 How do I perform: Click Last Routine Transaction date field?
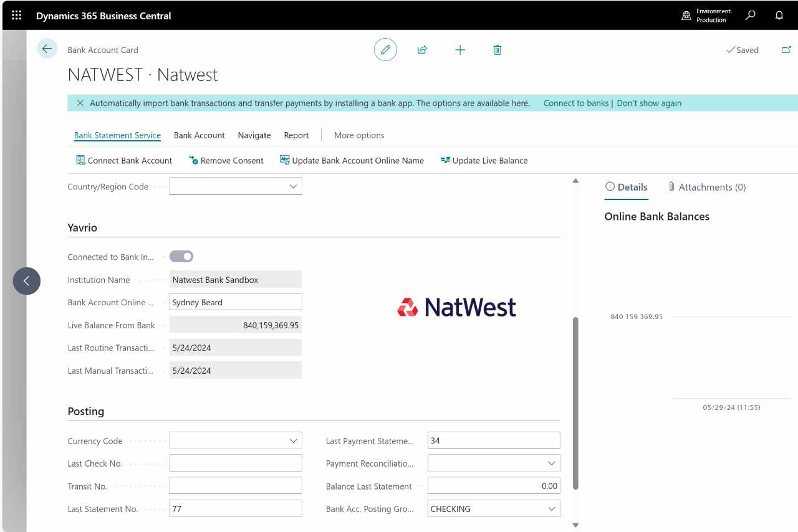pyautogui.click(x=236, y=348)
